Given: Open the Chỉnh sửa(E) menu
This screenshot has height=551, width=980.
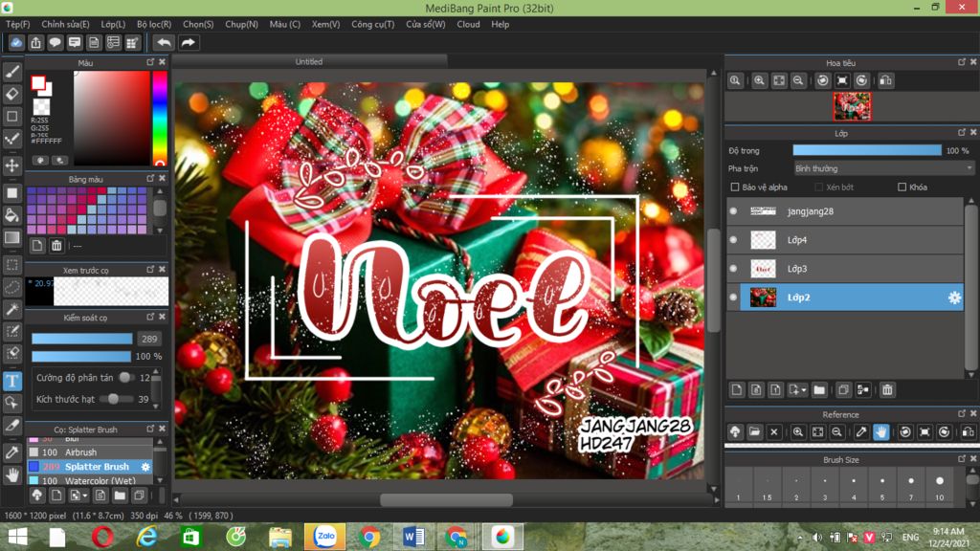Looking at the screenshot, I should point(65,24).
